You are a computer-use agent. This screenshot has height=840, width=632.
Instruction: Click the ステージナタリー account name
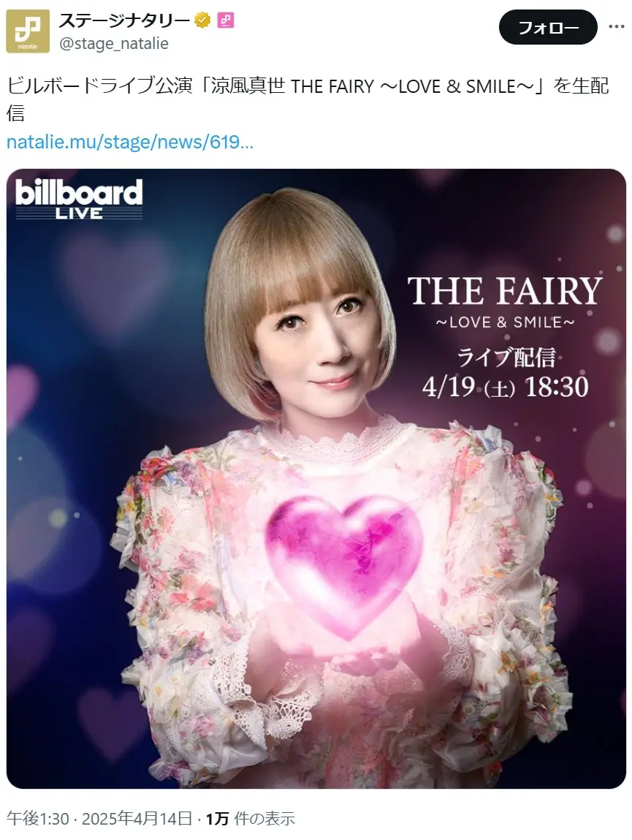click(x=125, y=20)
